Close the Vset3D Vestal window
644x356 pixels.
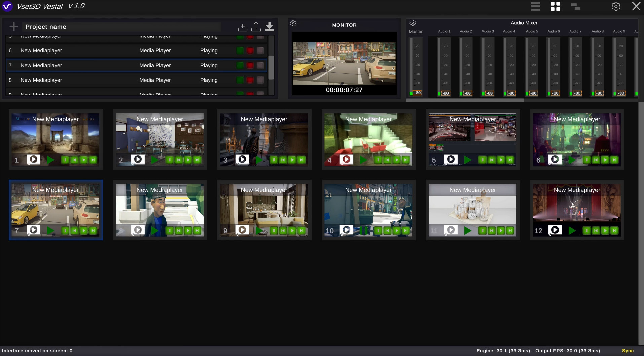tap(636, 6)
